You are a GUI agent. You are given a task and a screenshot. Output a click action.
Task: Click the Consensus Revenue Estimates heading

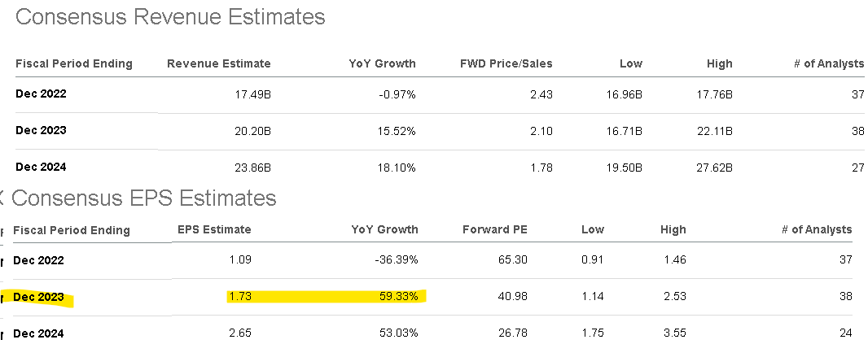click(170, 17)
